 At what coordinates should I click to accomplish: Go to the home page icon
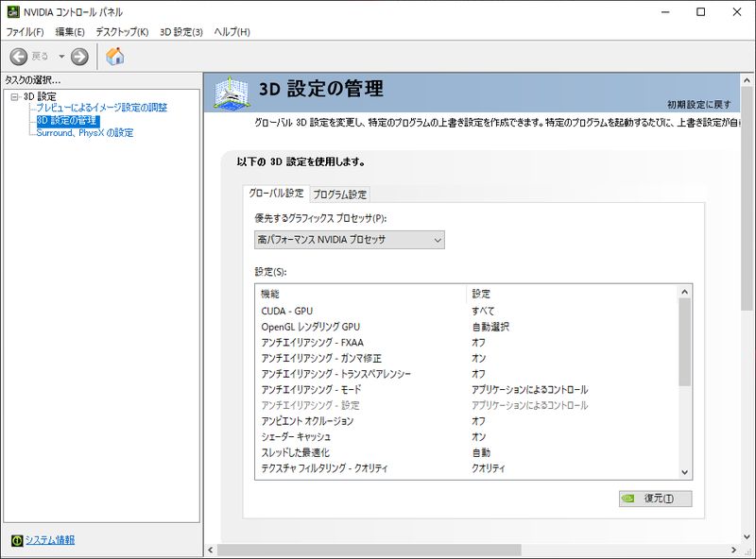click(114, 57)
